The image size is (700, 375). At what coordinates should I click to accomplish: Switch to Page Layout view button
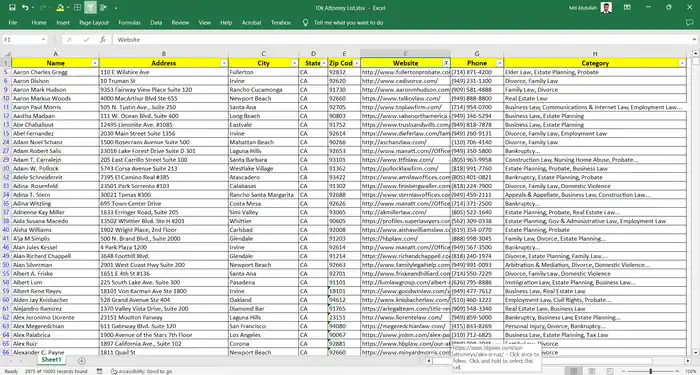click(592, 371)
